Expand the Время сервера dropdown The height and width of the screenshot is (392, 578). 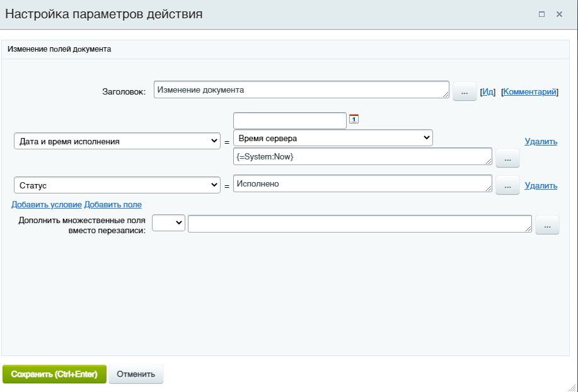[x=333, y=138]
